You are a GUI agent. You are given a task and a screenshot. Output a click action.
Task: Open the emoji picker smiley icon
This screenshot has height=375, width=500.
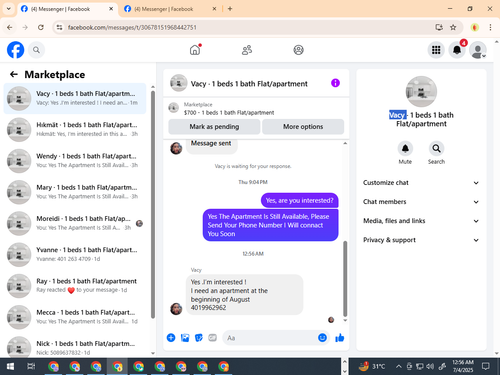click(x=322, y=338)
